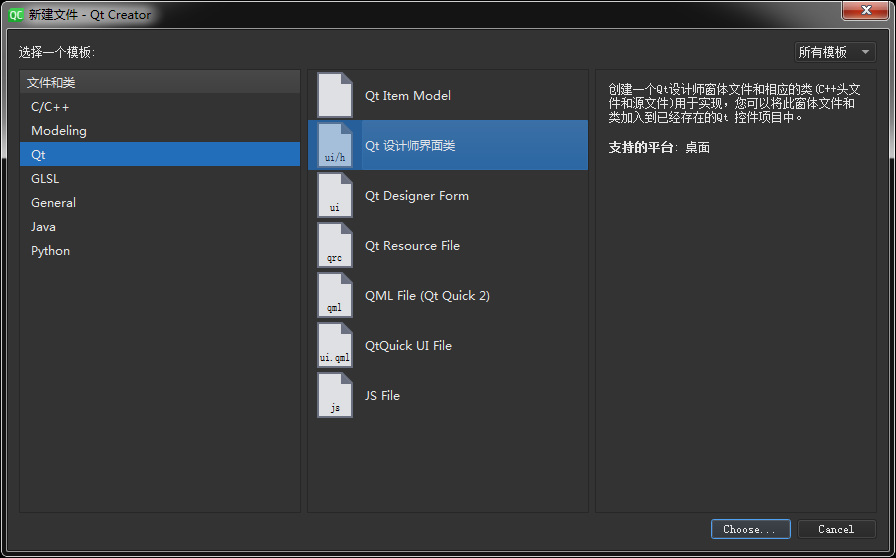Screen dimensions: 896x558
Task: Choose the Qt Item Model template label
Action: pos(408,95)
